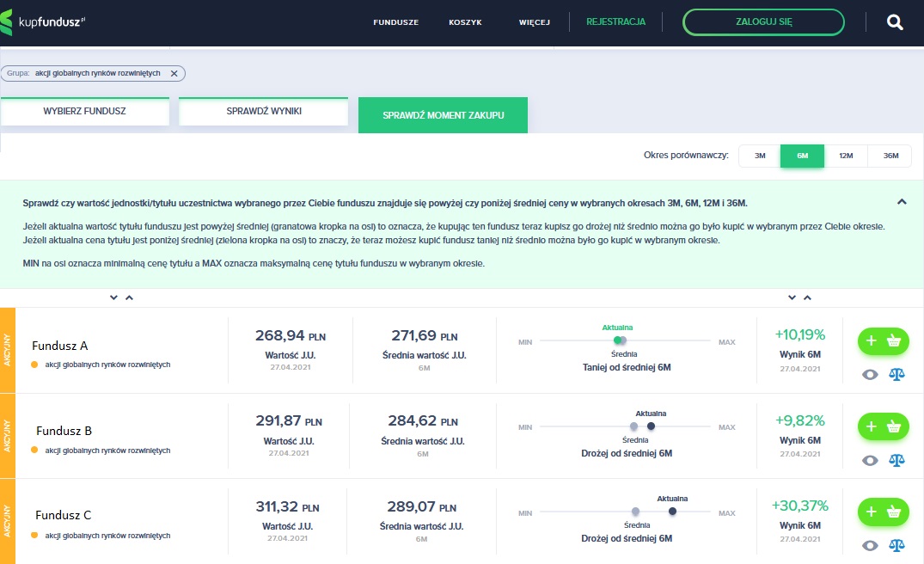Click Fundusz B Aktualna dot on axis
The image size is (924, 564).
pos(651,426)
